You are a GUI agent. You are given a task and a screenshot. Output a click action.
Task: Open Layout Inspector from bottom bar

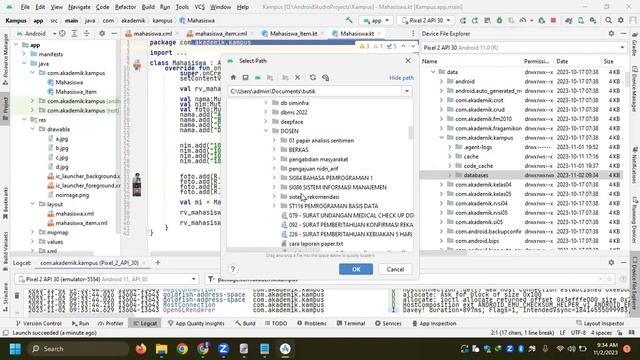click(x=600, y=323)
